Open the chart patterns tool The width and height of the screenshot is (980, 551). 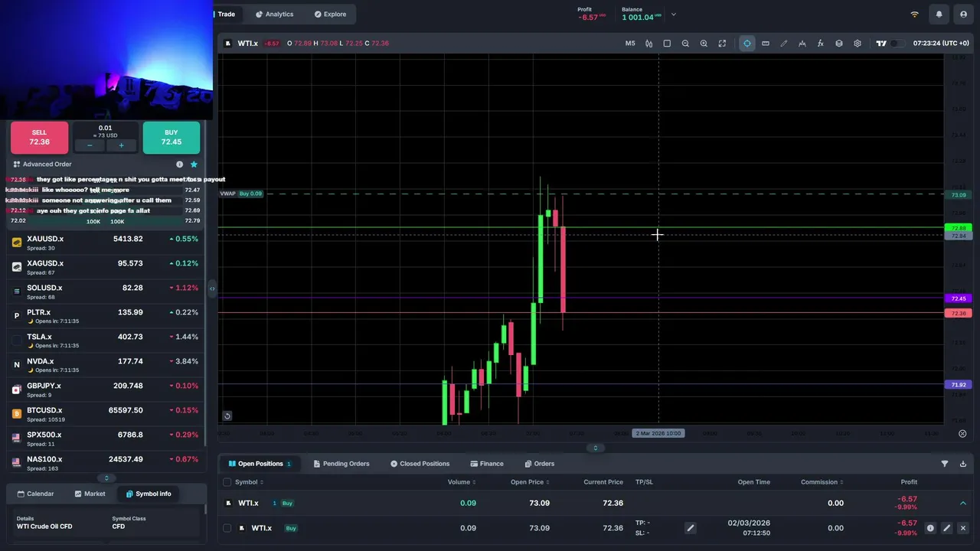pos(802,44)
